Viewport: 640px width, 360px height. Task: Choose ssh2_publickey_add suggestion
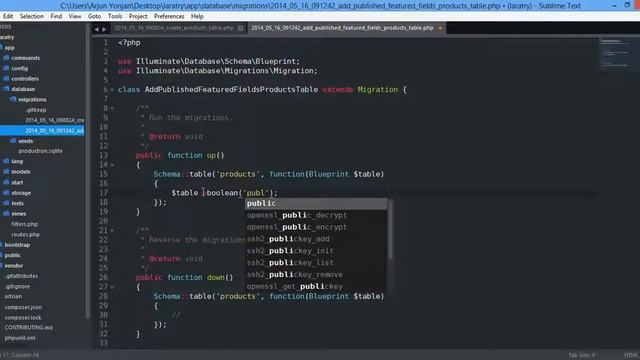316,239
